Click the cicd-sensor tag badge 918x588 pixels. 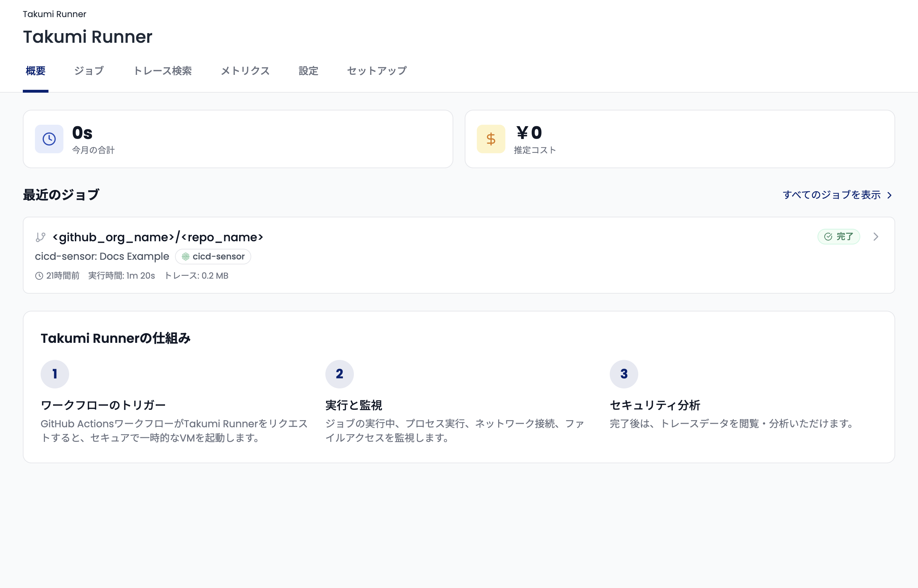pyautogui.click(x=213, y=257)
